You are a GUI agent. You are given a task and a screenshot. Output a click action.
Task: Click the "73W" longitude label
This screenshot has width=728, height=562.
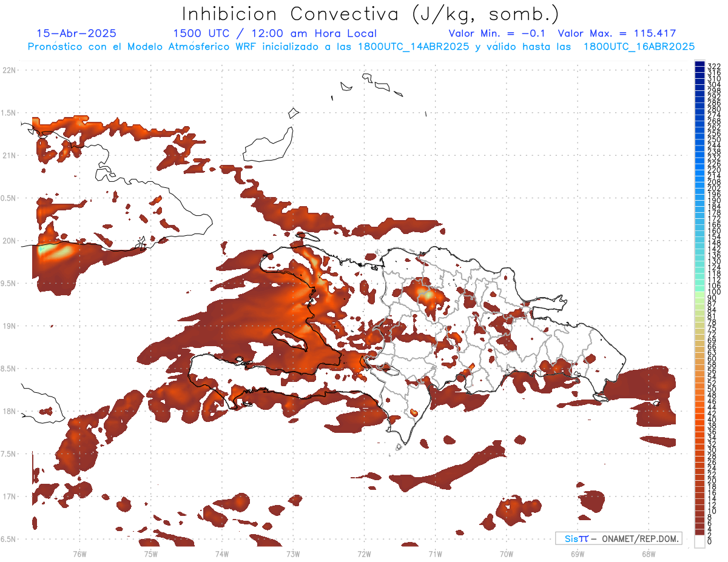click(293, 554)
